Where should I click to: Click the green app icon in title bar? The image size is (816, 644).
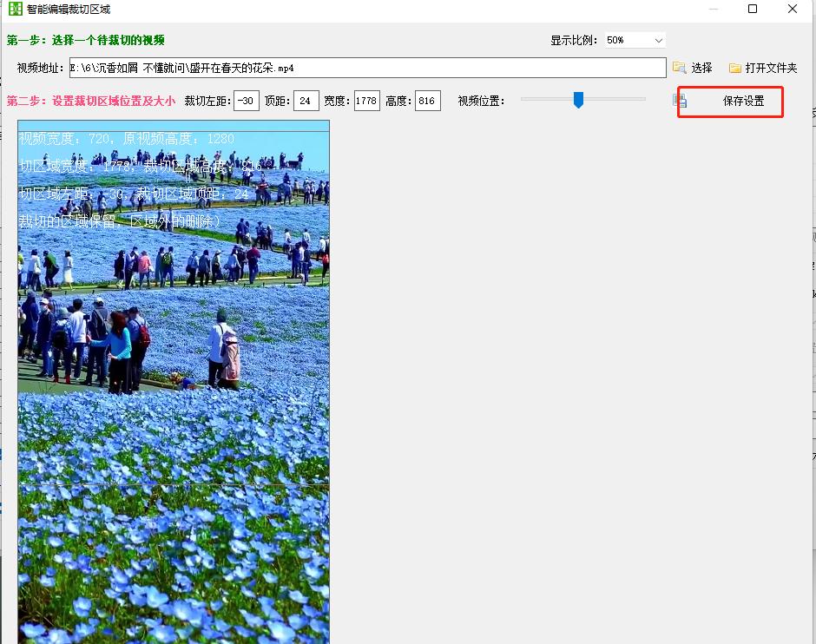point(14,10)
